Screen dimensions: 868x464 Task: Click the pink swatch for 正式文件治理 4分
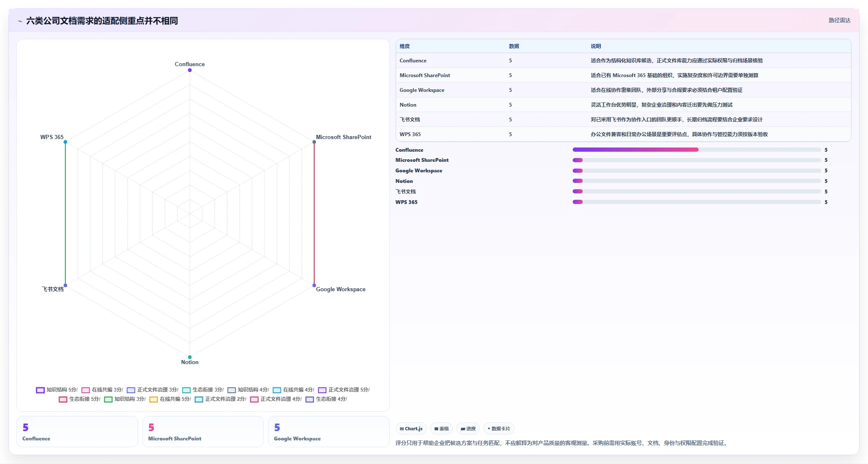tap(254, 400)
